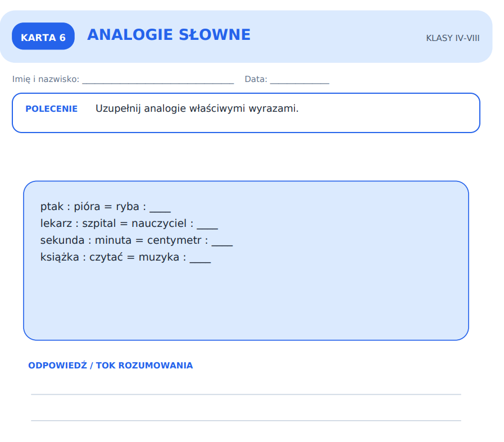Click the word minuta
Screen dimensions: 504x442
[113, 240]
